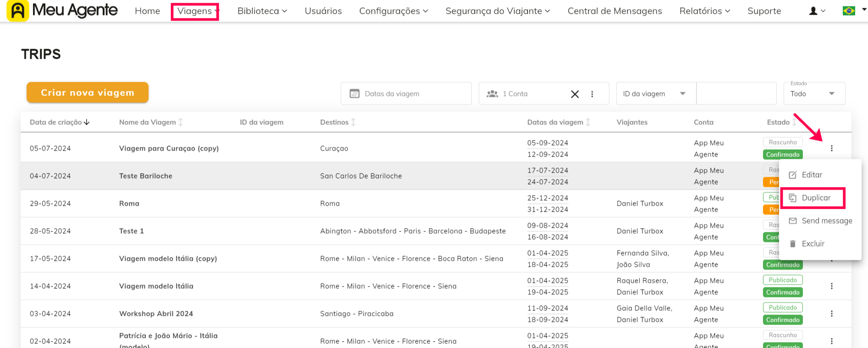The width and height of the screenshot is (868, 348).
Task: Choose Excluir in the row menu
Action: [x=813, y=244]
